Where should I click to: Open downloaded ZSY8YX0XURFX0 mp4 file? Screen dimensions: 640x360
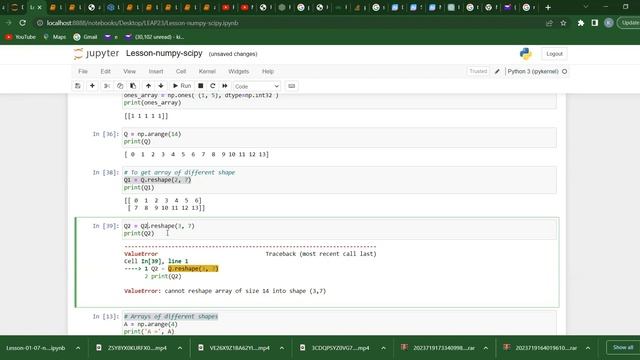132,348
